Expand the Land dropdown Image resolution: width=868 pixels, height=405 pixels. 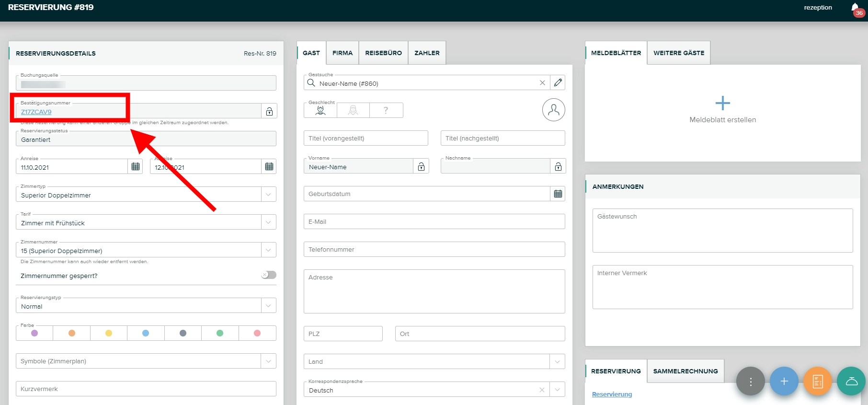(x=557, y=362)
